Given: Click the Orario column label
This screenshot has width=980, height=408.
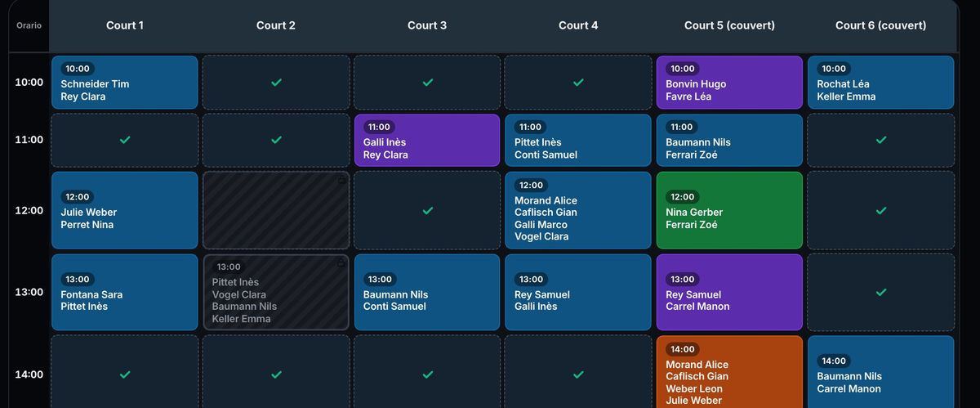Looking at the screenshot, I should pos(29,25).
